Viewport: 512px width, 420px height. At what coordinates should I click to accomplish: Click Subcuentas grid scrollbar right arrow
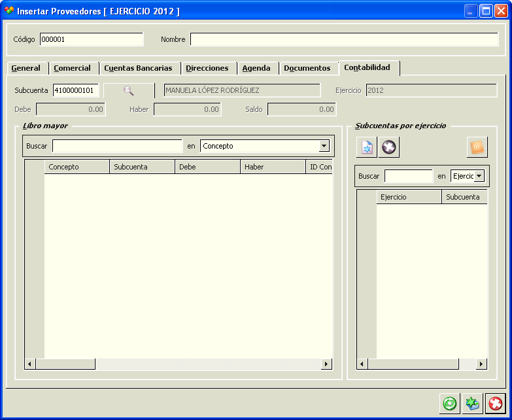click(481, 364)
